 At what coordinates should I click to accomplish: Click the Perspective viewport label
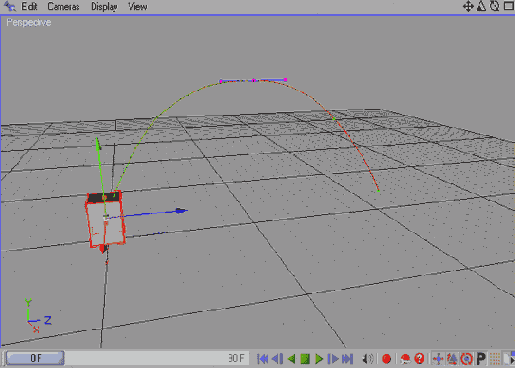click(x=29, y=22)
